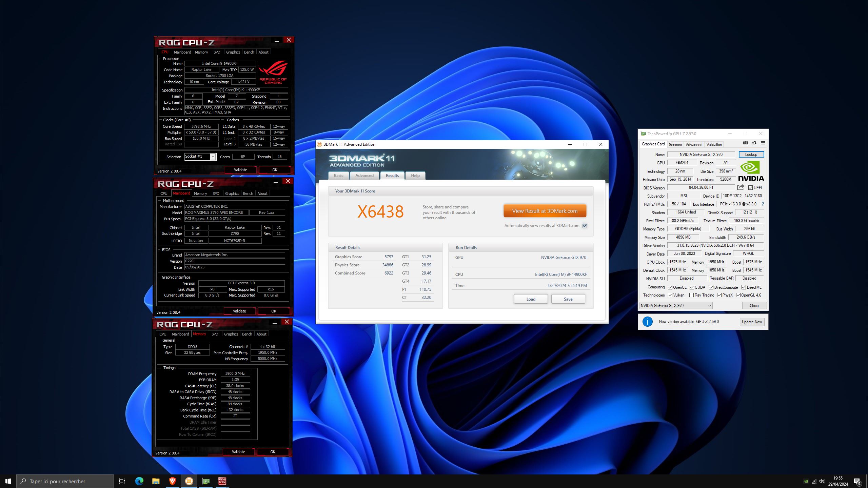This screenshot has width=868, height=488.
Task: Open the Advanced tab in GPU-Z
Action: pos(694,145)
